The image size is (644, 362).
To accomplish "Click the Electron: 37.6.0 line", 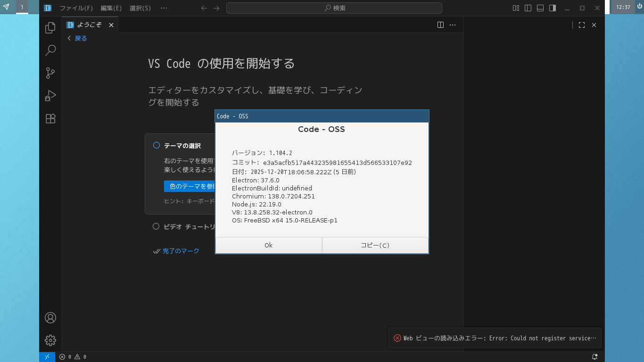I will 256,180.
